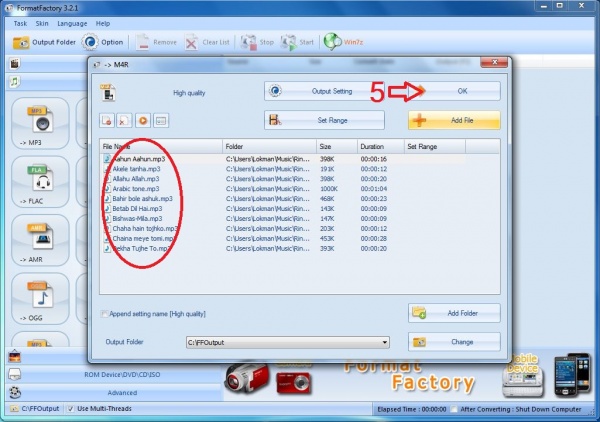Expand the Output Folder dropdown arrow
Screen dimensions: 600x422
pyautogui.click(x=385, y=342)
